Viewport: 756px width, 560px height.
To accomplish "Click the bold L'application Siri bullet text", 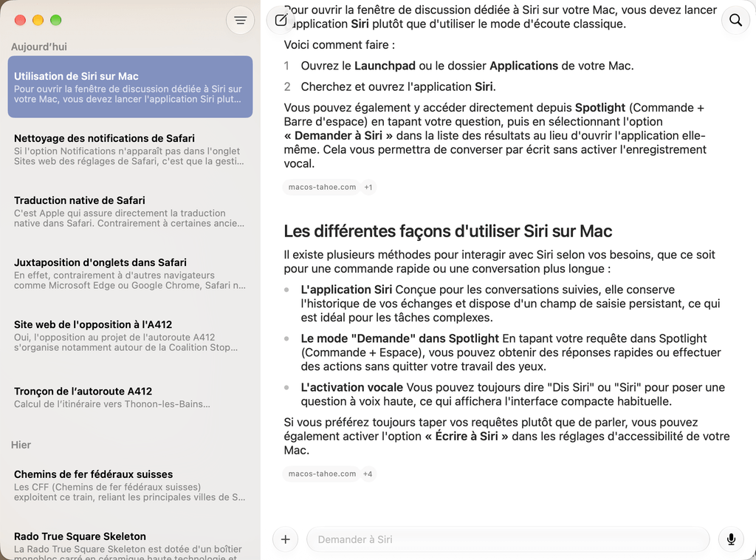I will click(x=346, y=290).
